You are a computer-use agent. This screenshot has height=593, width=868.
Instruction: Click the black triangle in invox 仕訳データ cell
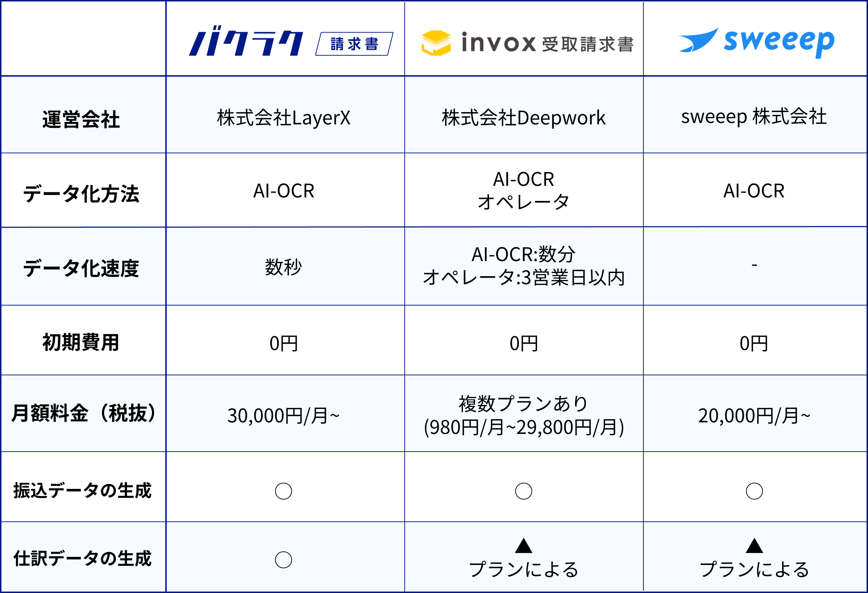[524, 546]
